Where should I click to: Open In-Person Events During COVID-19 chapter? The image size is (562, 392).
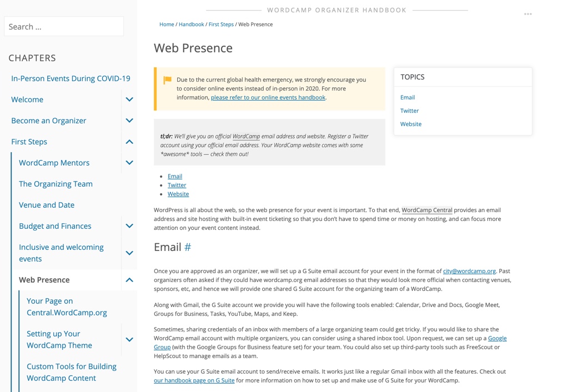point(71,78)
